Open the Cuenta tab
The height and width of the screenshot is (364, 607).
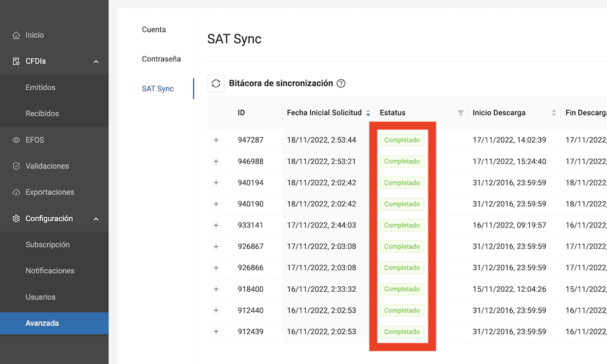pos(154,30)
